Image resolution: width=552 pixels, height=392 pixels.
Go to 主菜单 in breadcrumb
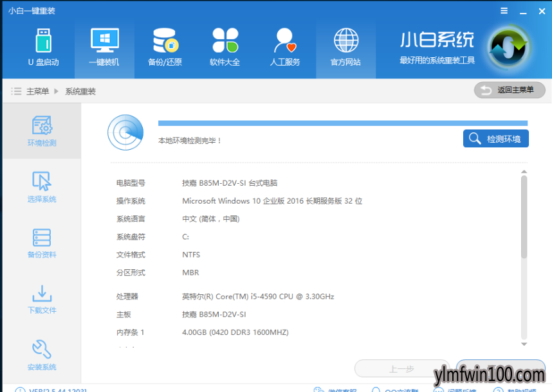tap(38, 91)
